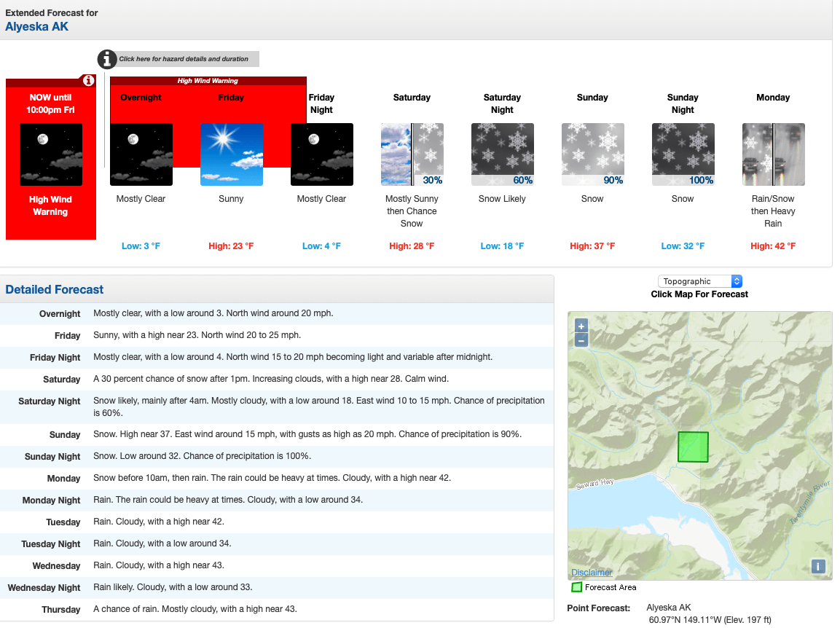
Task: Click the 'Snow Likely' condition text
Action: (x=502, y=199)
